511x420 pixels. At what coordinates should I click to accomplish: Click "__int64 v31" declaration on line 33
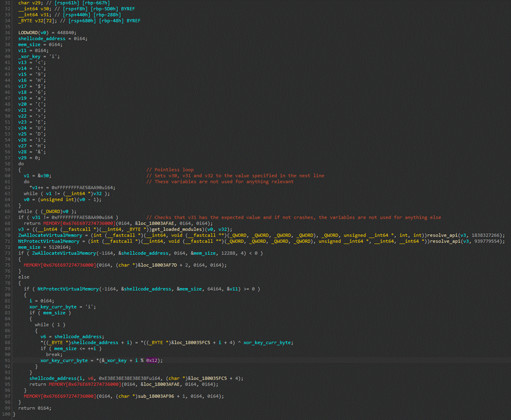coord(33,15)
